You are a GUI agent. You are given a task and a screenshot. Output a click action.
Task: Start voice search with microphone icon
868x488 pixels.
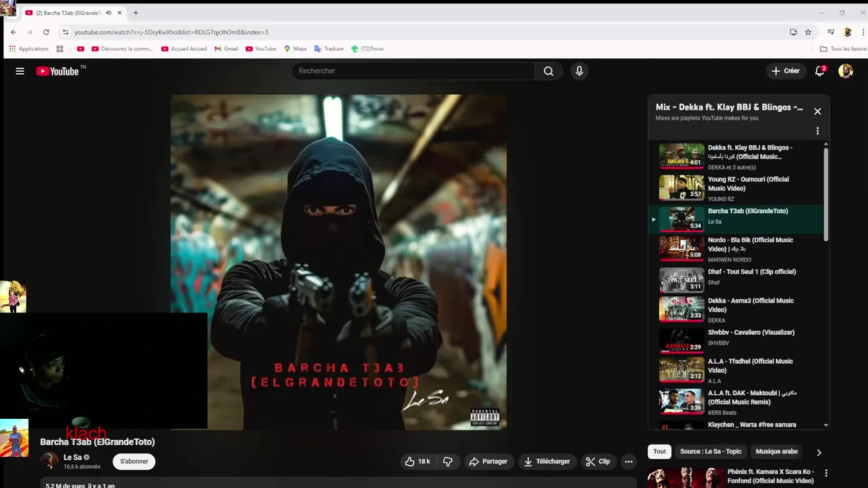coord(578,71)
